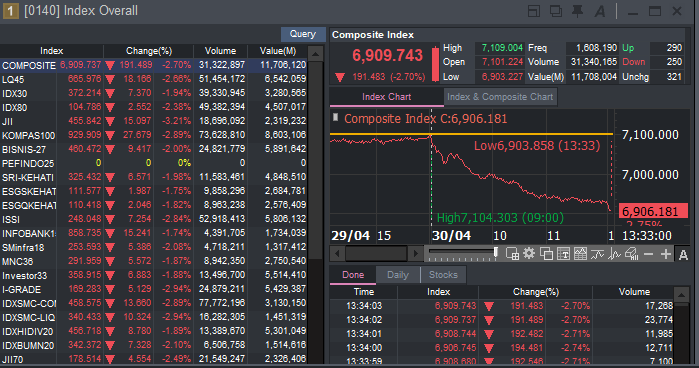Click the Up count 290

coord(674,48)
